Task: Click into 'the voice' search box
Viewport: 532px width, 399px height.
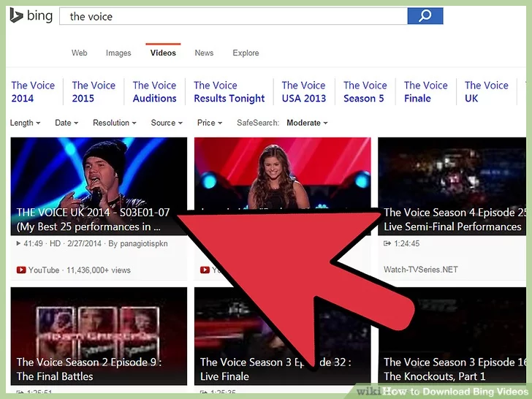Action: coord(233,16)
